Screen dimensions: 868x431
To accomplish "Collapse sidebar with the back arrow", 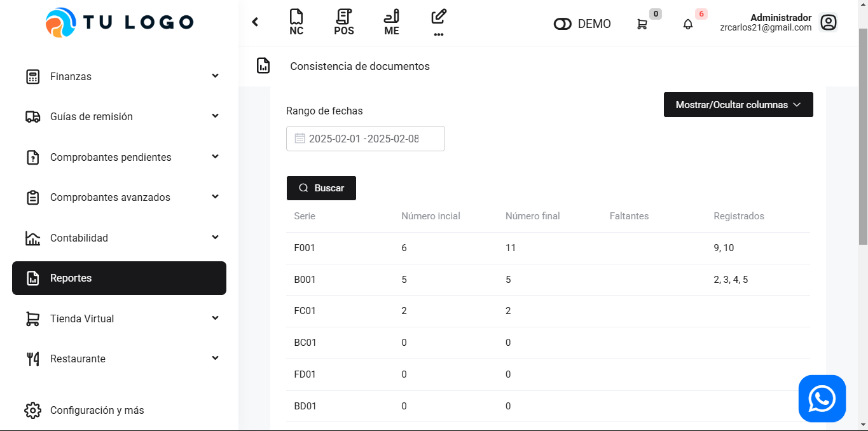I will tap(255, 22).
